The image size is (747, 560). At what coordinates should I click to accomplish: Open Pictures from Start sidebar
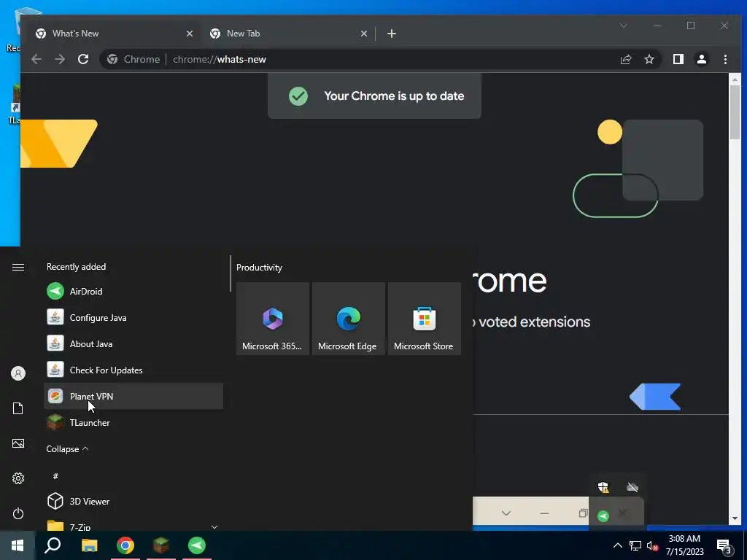(18, 443)
